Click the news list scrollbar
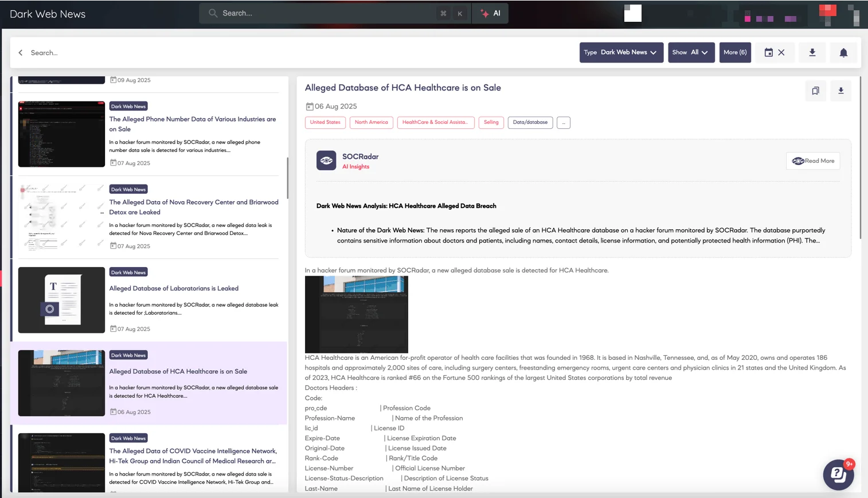The image size is (868, 498). [287, 178]
